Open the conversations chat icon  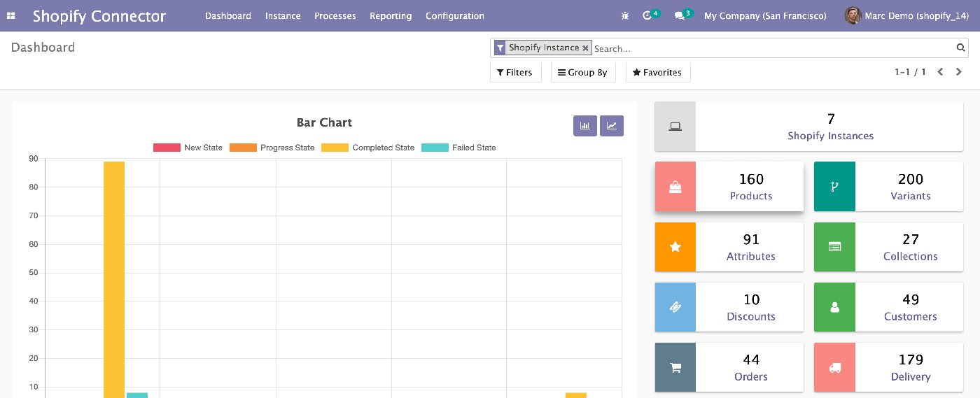679,15
